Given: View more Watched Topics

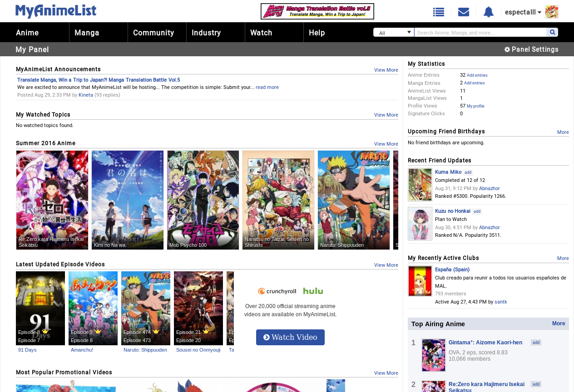Looking at the screenshot, I should pos(386,115).
